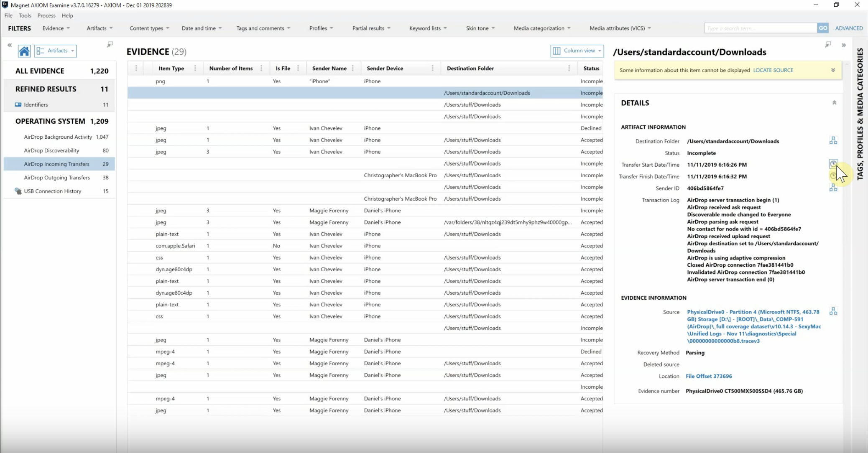
Task: Select the declined mpeg-4 row from Maggie Forenny
Action: (365, 351)
